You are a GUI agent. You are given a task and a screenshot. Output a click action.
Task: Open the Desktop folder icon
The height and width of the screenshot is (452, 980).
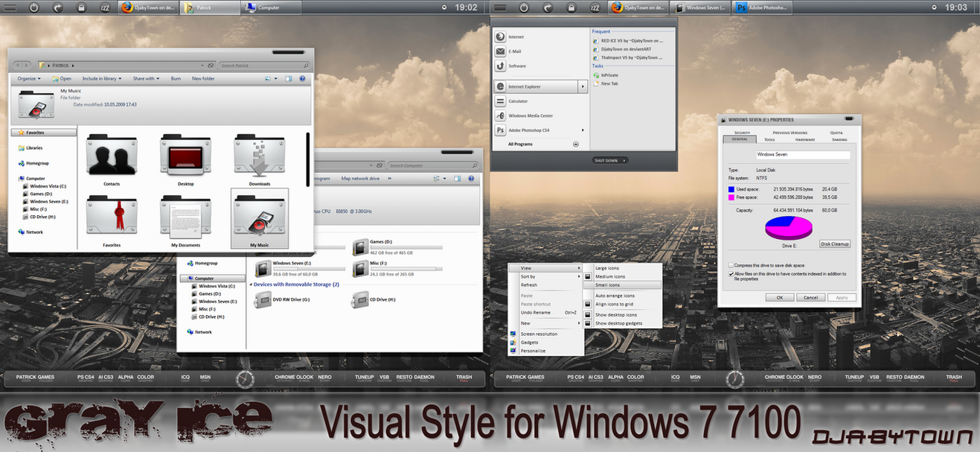tap(185, 160)
